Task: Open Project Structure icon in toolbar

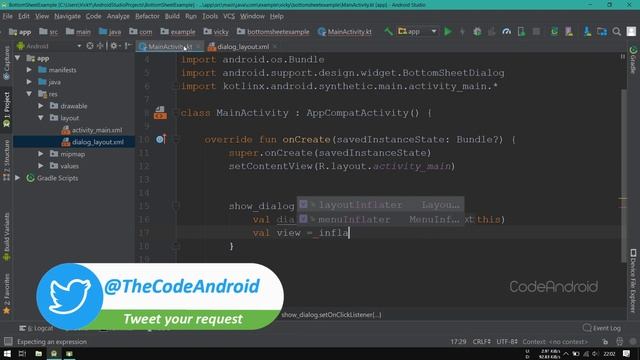Action: coord(602,31)
